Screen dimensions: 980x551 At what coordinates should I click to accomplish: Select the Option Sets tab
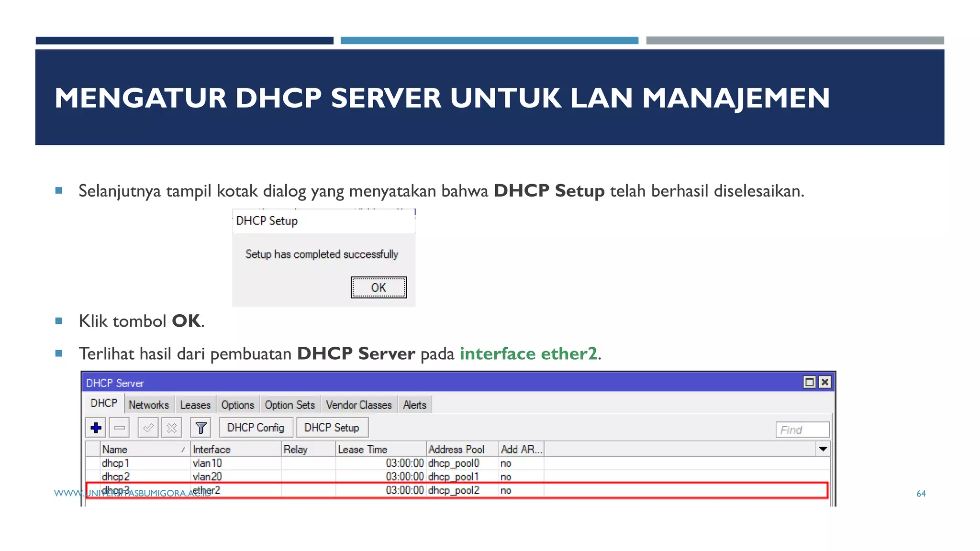coord(290,405)
